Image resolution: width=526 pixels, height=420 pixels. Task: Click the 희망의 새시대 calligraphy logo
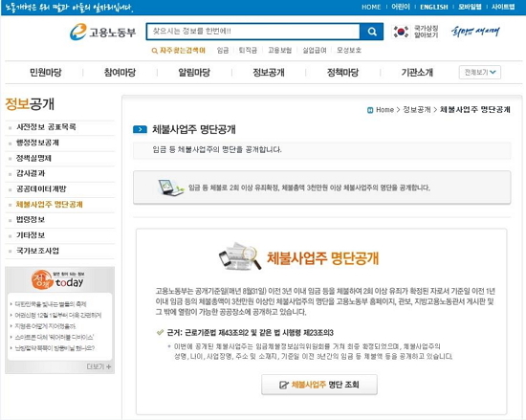click(475, 32)
